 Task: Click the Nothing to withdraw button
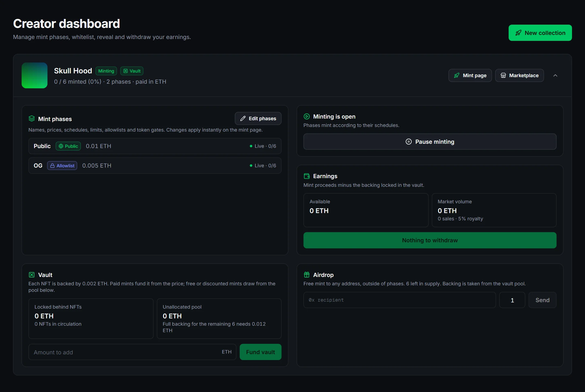point(430,240)
